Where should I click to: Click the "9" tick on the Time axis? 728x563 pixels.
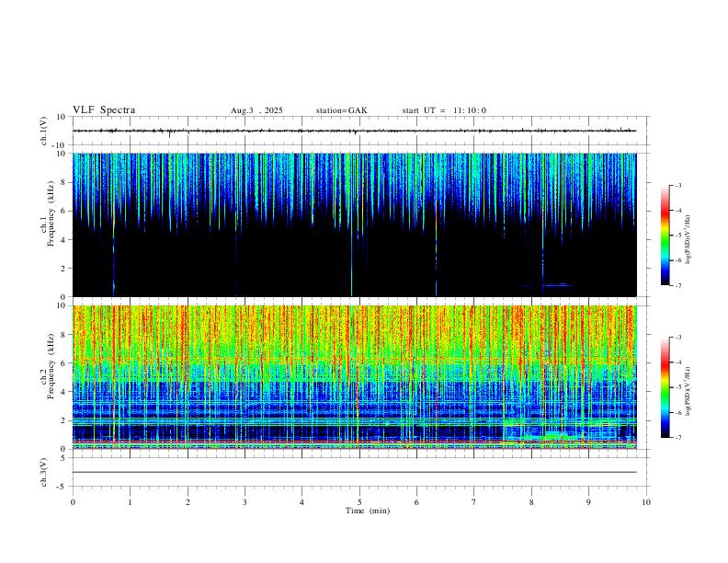click(588, 502)
